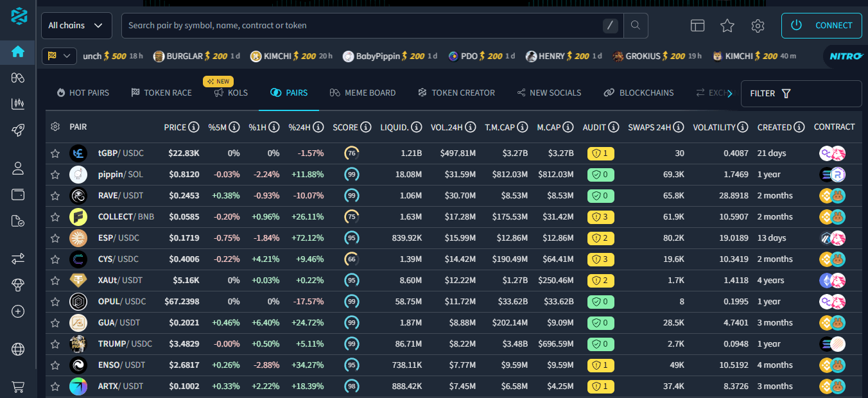The width and height of the screenshot is (868, 398).
Task: Open GROKIUS in the trending ticker
Action: coord(657,56)
